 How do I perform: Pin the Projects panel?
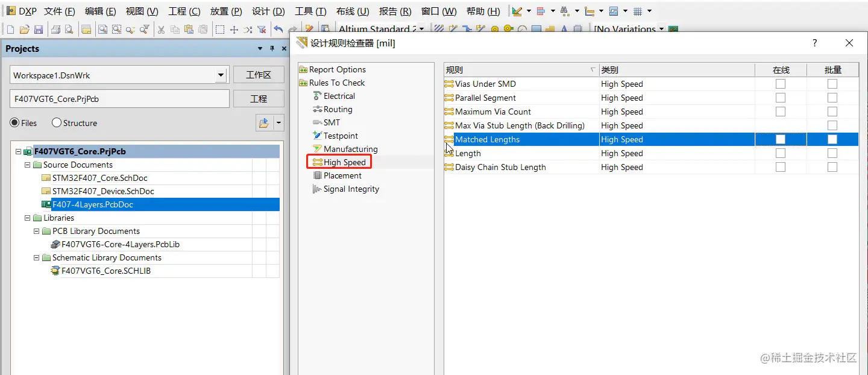pyautogui.click(x=272, y=49)
